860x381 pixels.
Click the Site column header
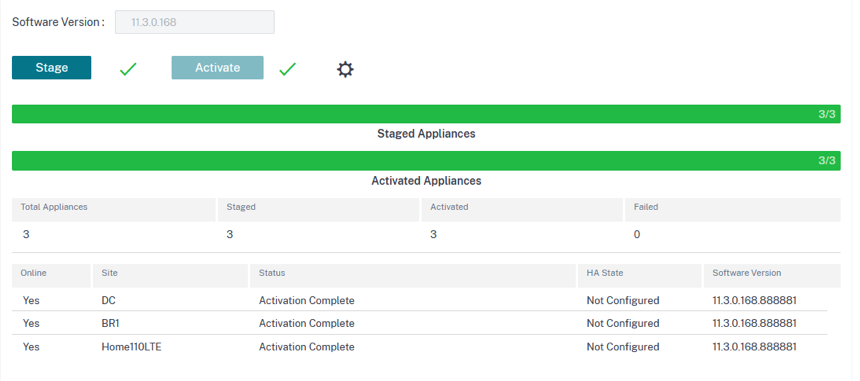(x=171, y=276)
